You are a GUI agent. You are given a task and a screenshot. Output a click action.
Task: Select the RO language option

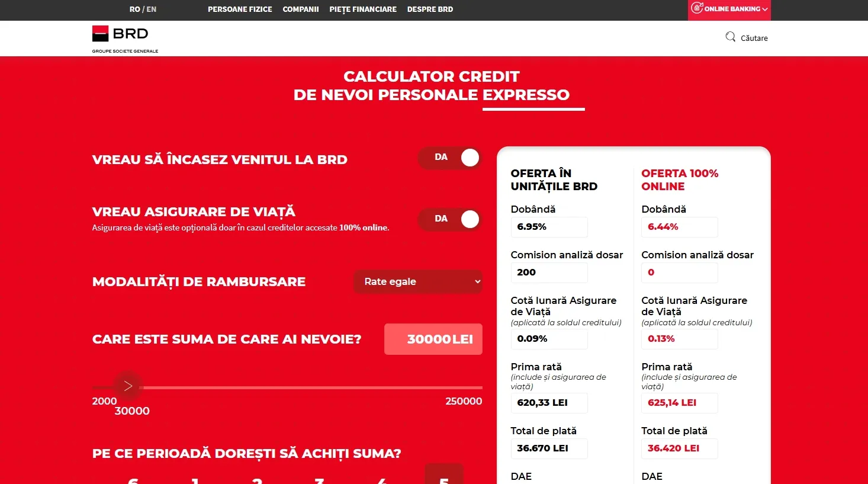tap(134, 9)
